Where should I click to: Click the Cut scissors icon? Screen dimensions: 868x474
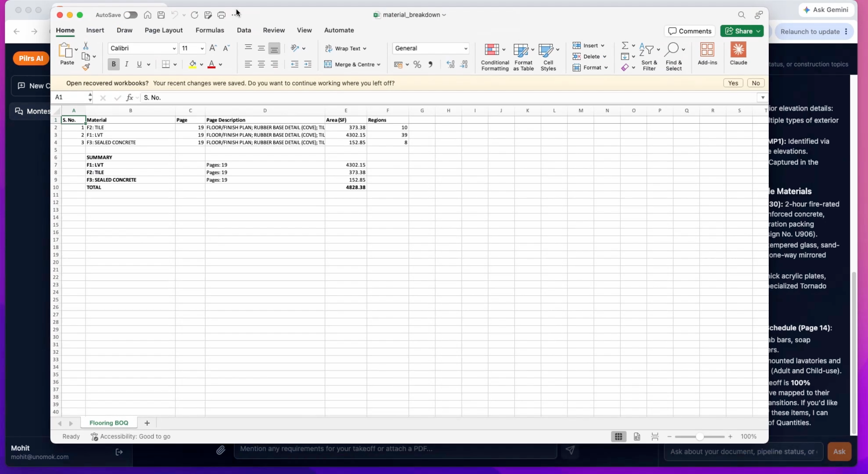click(x=86, y=46)
